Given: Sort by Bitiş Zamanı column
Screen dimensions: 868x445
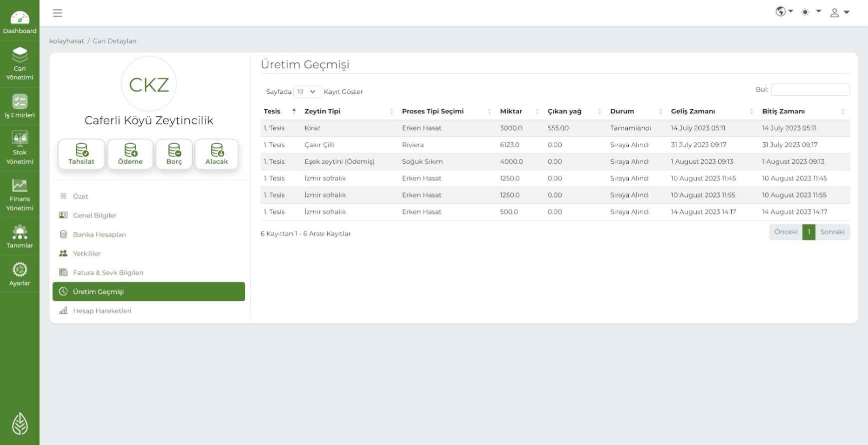Looking at the screenshot, I should (x=804, y=111).
